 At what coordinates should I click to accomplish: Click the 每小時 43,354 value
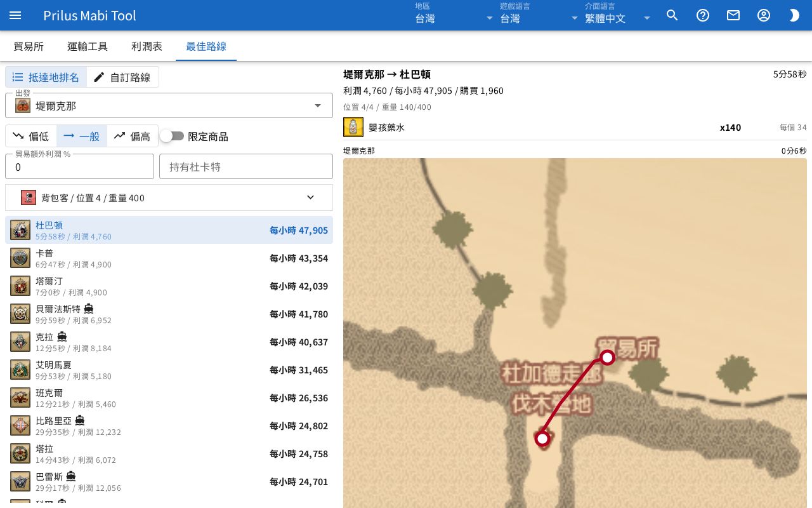pos(299,258)
